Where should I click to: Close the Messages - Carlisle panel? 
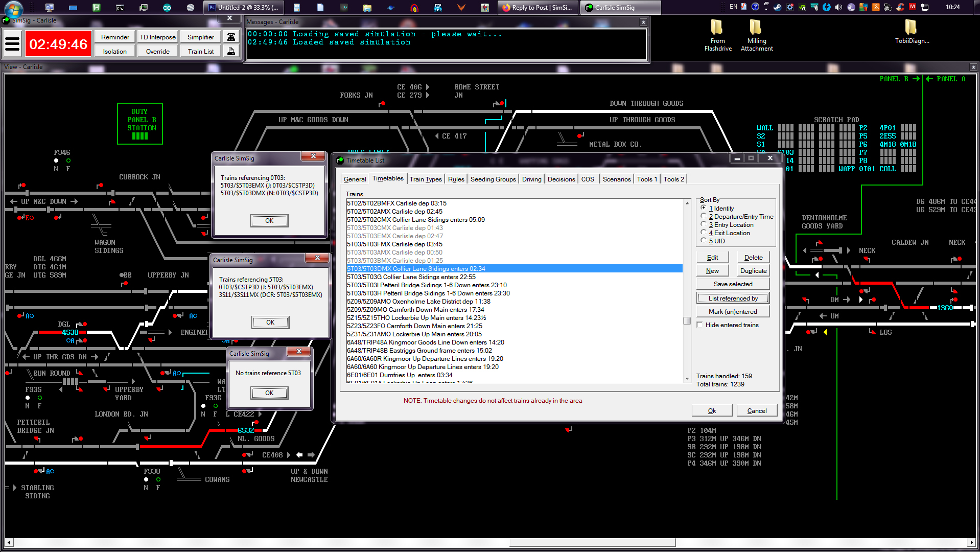[643, 22]
